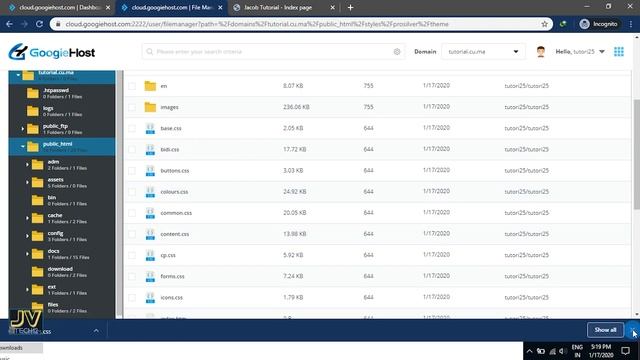
Task: Click the images folder icon
Action: tap(150, 107)
